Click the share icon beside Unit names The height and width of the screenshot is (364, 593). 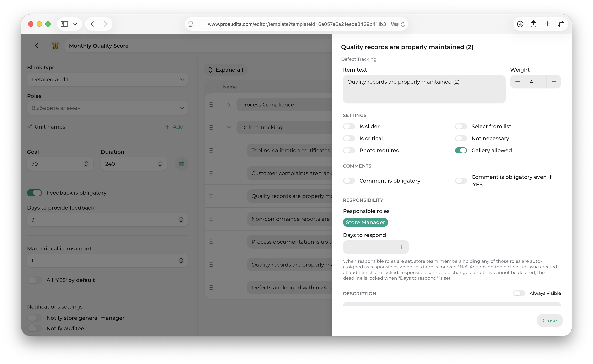[30, 127]
